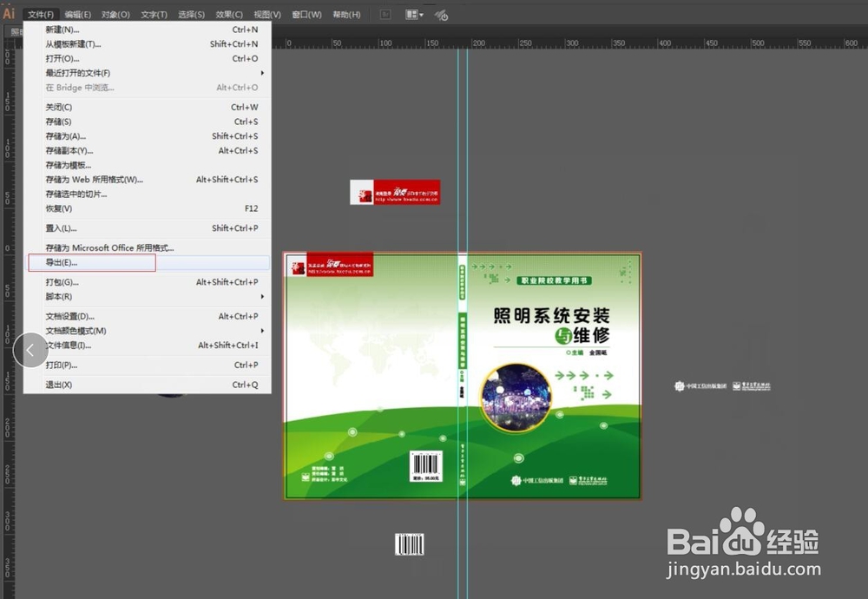Expand 最近打开的文件(F) submenu
Image resolution: width=868 pixels, height=599 pixels.
(148, 73)
